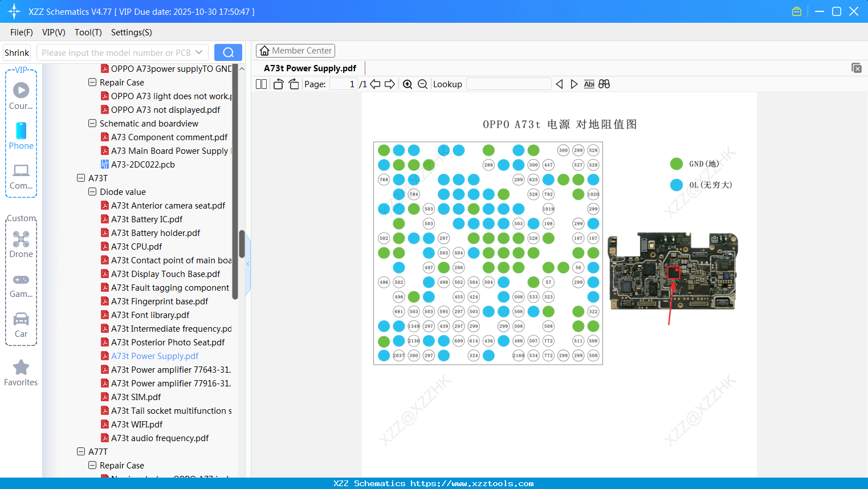Open A73t audio frequency.pdf
This screenshot has width=868, height=489.
pyautogui.click(x=160, y=438)
